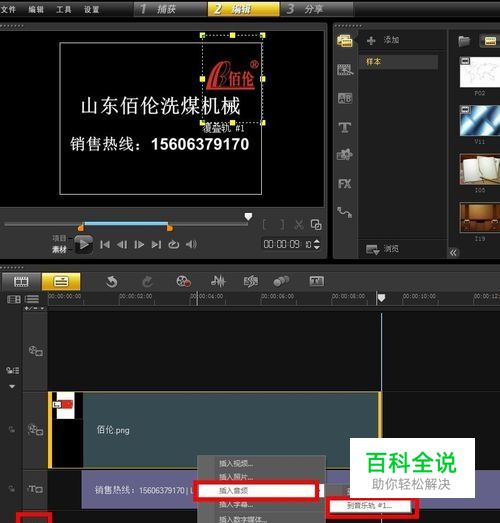The image size is (500, 523).
Task: Choose 插入音频 from context menu
Action: pos(257,491)
